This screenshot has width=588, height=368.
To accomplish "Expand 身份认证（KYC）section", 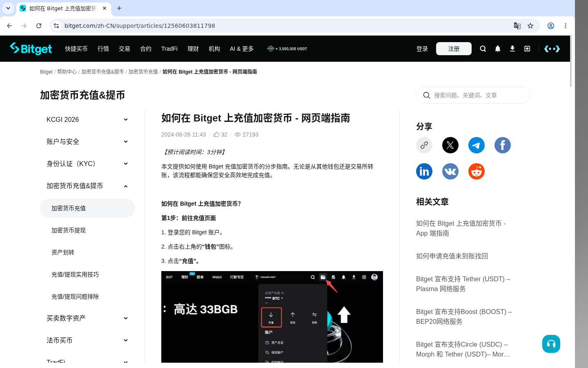I will pos(87,164).
